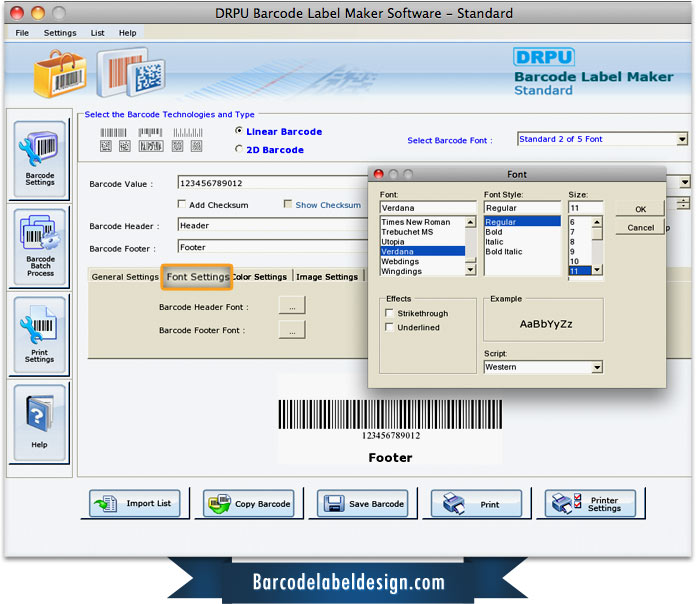Close the Font dialog with red button
This screenshot has width=696, height=604.
[379, 174]
